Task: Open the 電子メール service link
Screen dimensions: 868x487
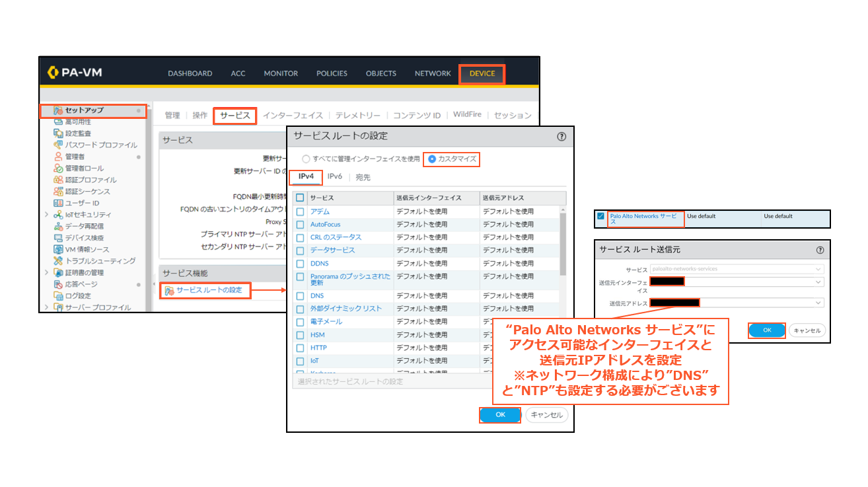Action: click(326, 322)
